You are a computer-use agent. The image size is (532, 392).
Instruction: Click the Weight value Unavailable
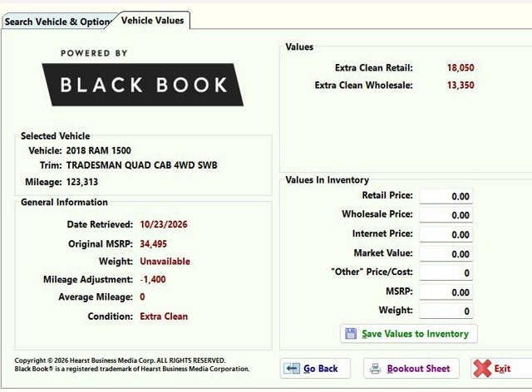(165, 262)
